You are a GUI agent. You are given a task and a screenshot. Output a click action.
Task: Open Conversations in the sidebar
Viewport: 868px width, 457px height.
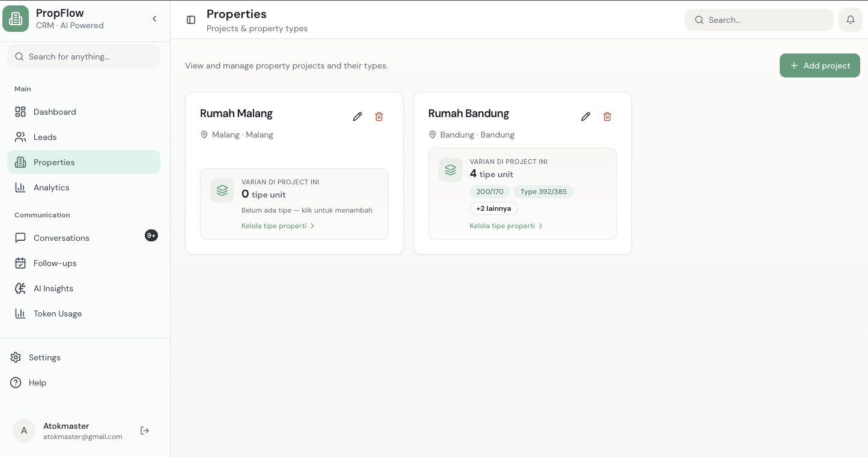point(84,238)
